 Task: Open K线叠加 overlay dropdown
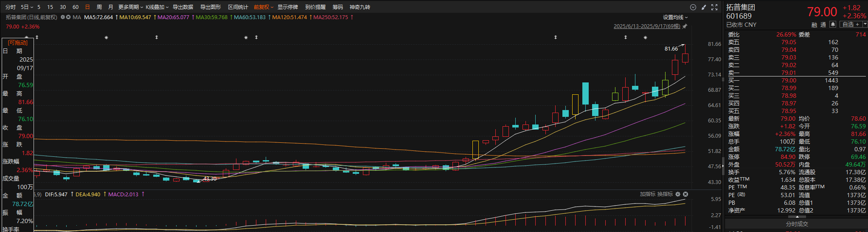point(157,7)
